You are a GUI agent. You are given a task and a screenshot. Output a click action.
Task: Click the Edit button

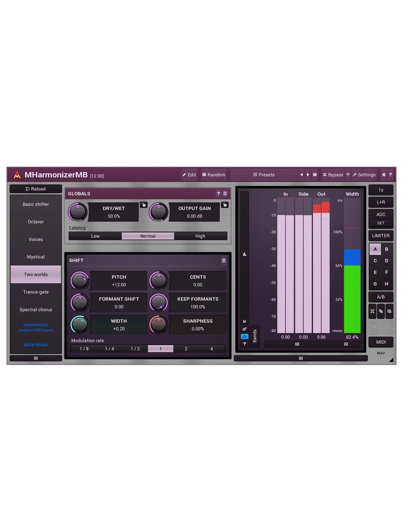(x=189, y=175)
